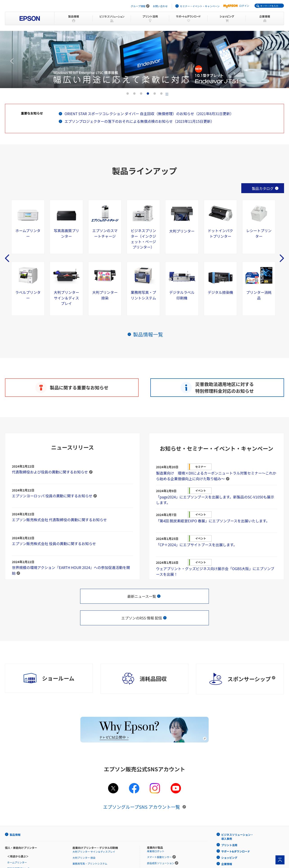The height and width of the screenshot is (868, 289).
Task: Slide product lineup to the left
Action: (7, 258)
